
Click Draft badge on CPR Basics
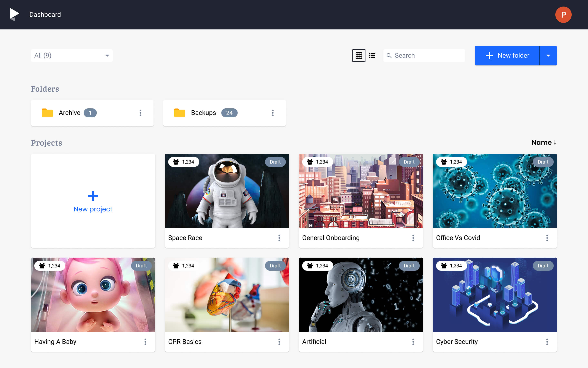(x=275, y=266)
